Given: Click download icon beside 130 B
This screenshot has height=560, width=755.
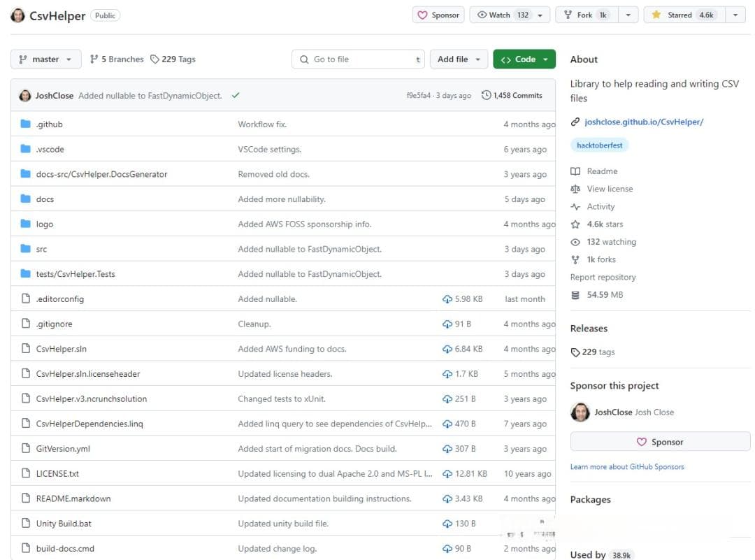Looking at the screenshot, I should point(447,524).
